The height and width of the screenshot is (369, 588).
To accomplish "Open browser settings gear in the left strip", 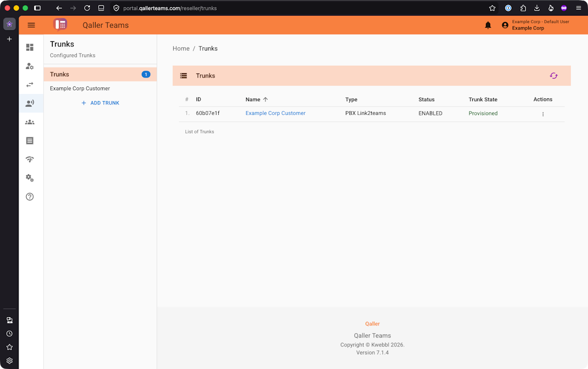I will (9, 361).
